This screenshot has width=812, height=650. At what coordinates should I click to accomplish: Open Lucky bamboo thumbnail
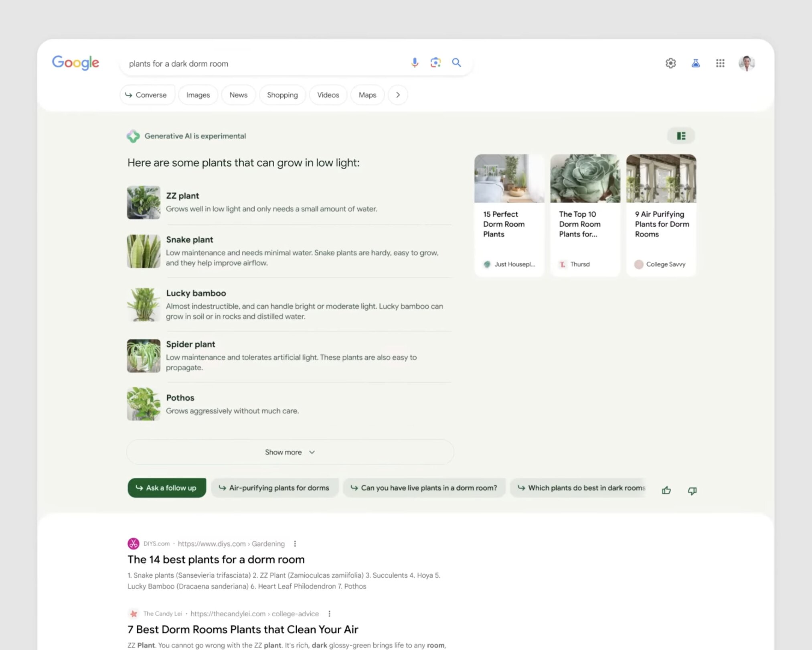pyautogui.click(x=144, y=305)
